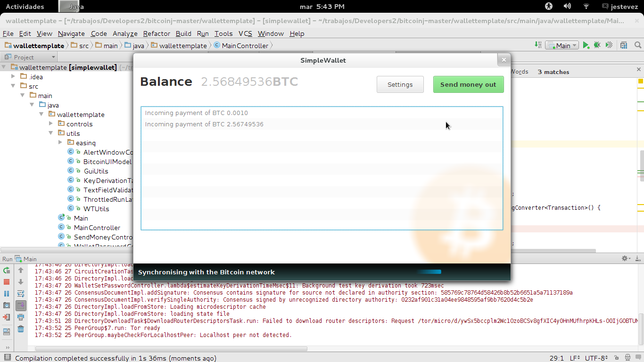Change LF line separator in status bar

pos(575,358)
